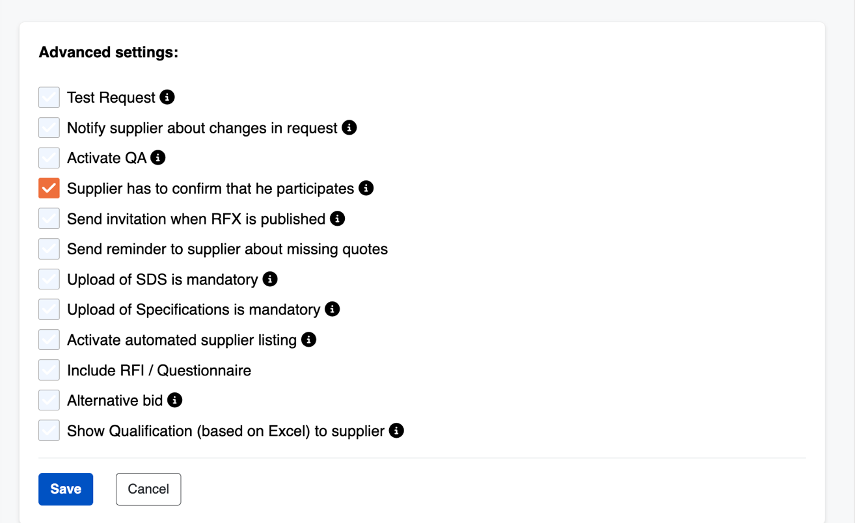Uncheck Supplier has to confirm that he participates

pyautogui.click(x=49, y=188)
